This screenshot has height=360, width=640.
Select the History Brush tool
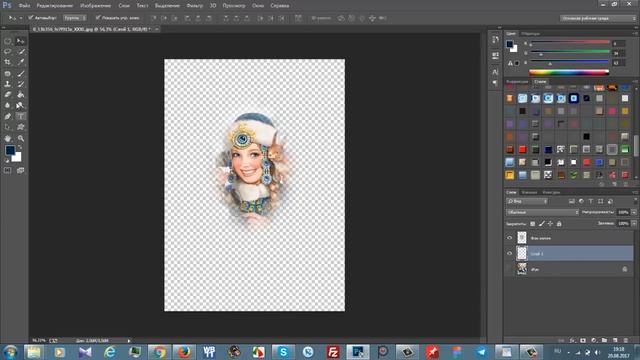coord(20,84)
